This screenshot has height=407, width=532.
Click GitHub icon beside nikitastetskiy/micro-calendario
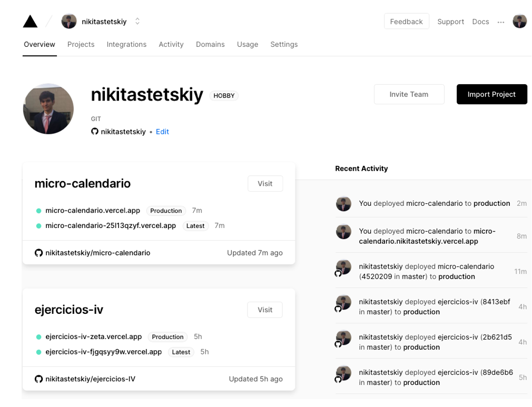(38, 253)
